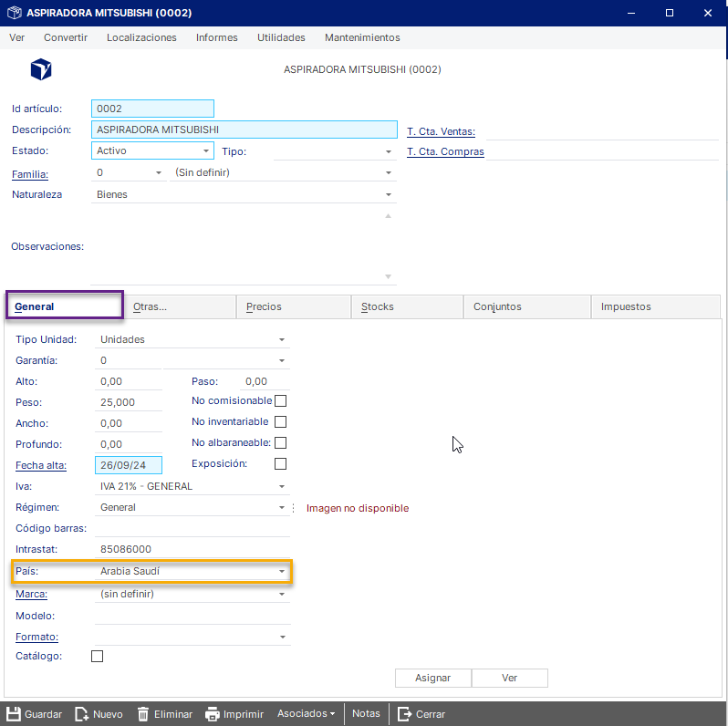Click the Profundo value field

click(129, 444)
